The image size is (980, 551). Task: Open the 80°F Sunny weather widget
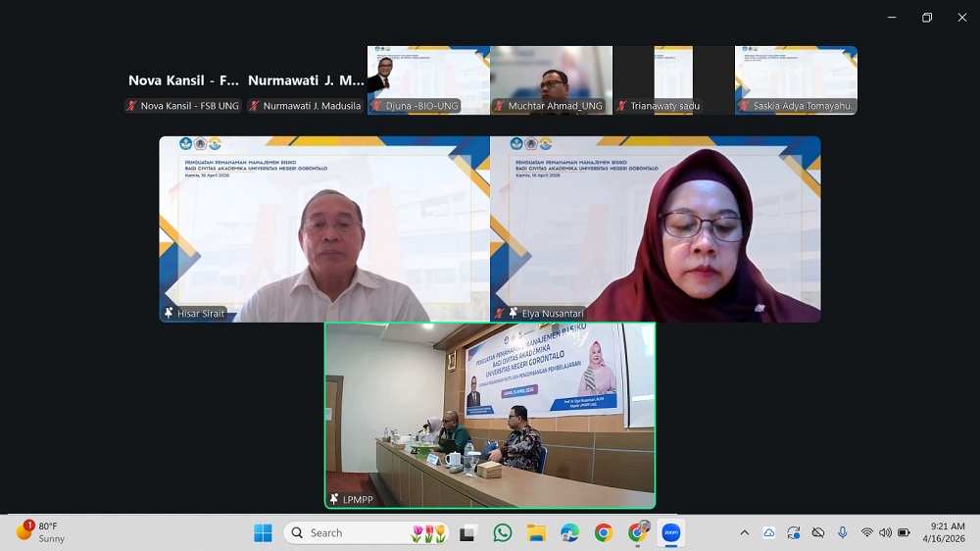click(41, 532)
